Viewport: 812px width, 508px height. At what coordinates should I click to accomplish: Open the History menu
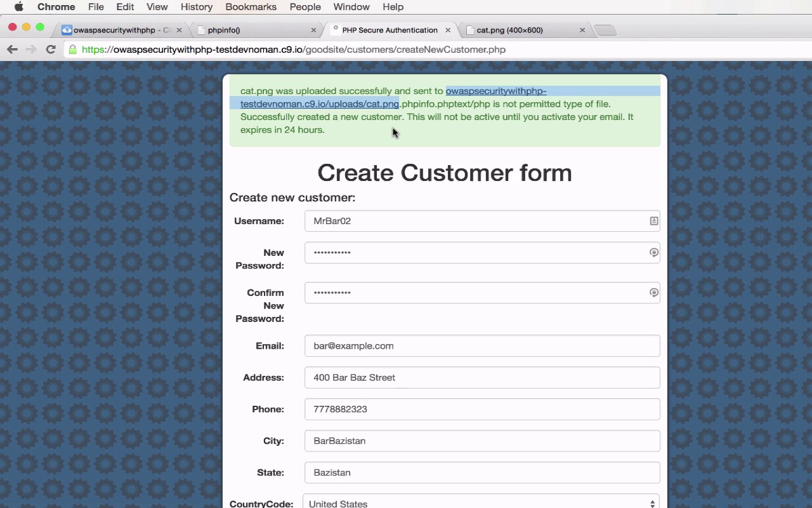pos(197,7)
